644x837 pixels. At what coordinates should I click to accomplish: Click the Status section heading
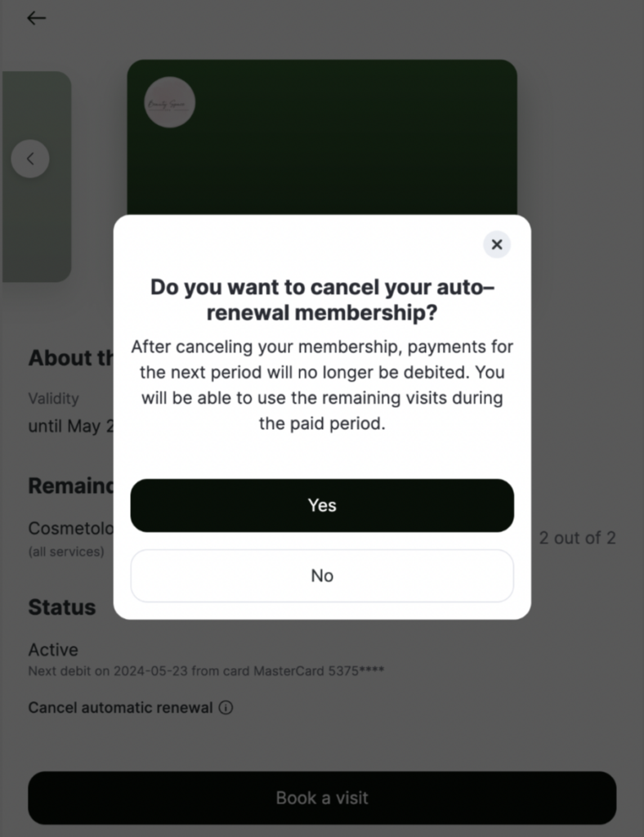(62, 607)
